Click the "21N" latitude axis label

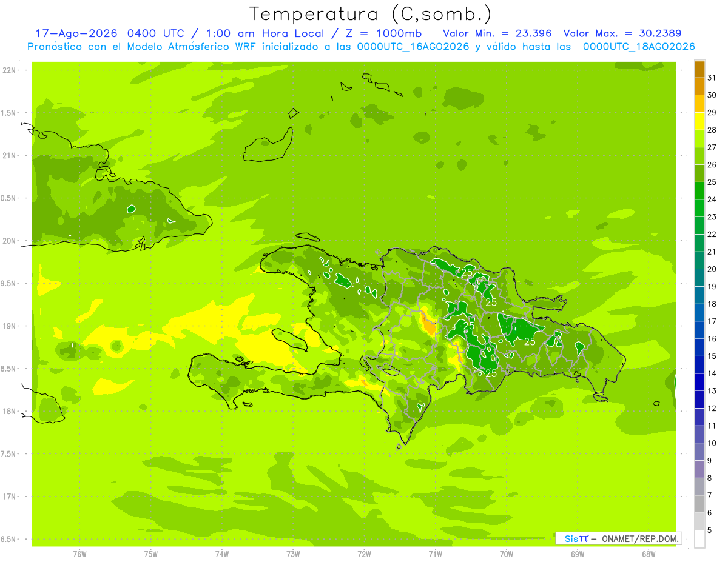coord(10,156)
